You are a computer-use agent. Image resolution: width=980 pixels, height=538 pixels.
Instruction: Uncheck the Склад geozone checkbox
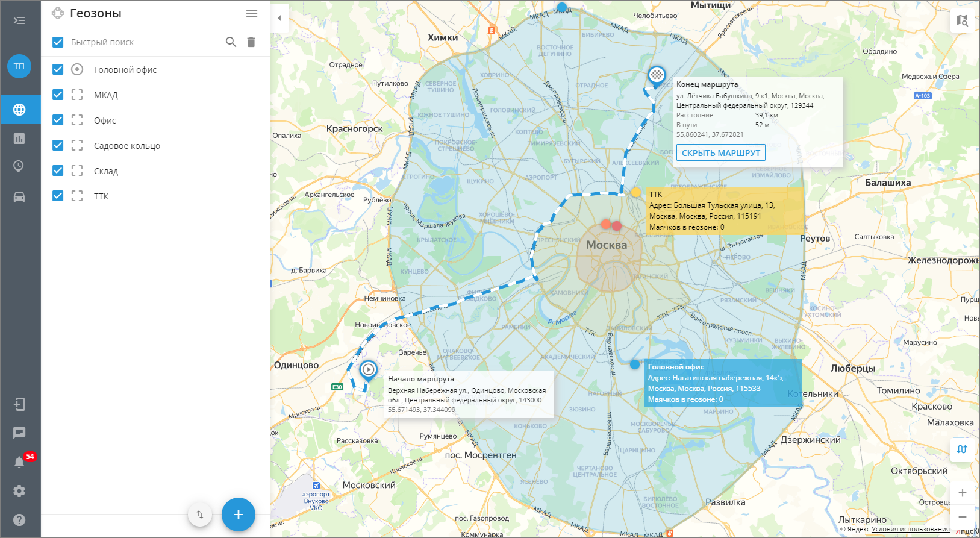58,170
